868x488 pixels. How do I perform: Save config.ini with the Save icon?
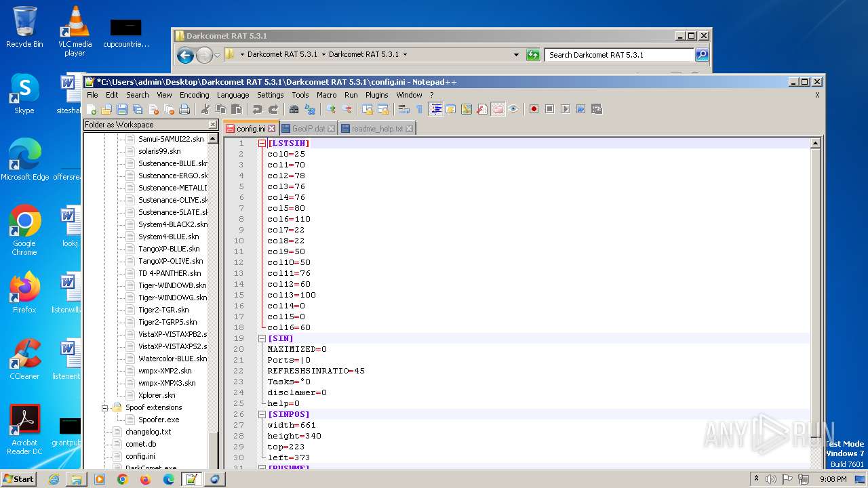(x=121, y=109)
